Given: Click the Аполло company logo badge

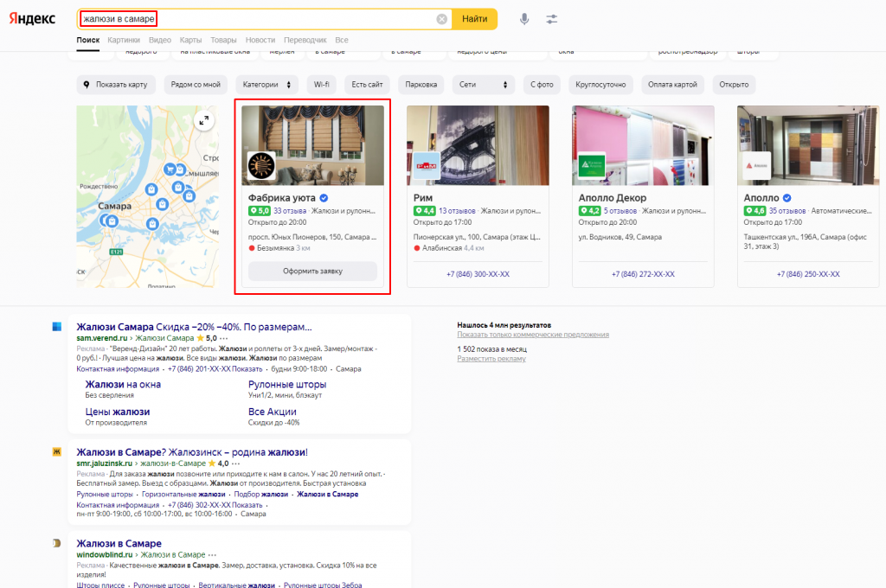Looking at the screenshot, I should (x=757, y=166).
